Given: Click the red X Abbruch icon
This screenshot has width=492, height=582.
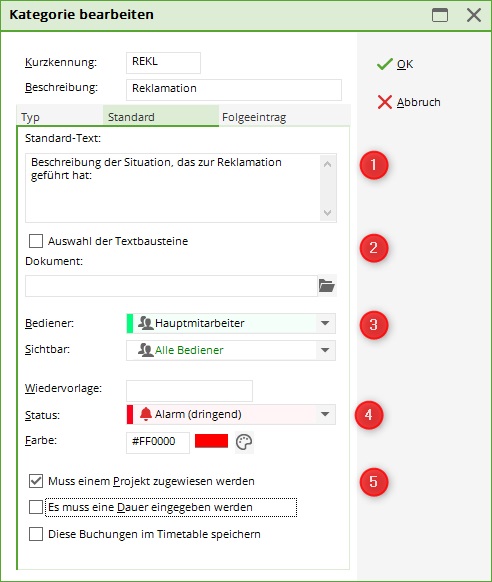Looking at the screenshot, I should coord(385,102).
